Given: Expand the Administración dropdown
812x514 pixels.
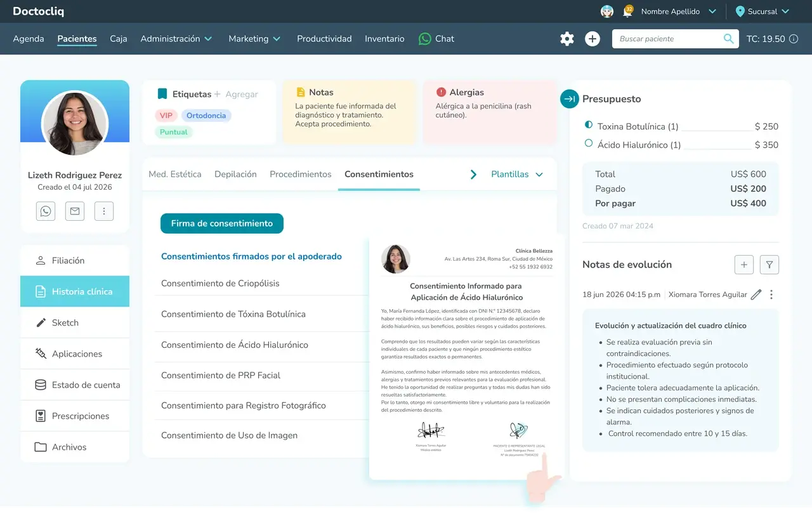Looking at the screenshot, I should pos(176,39).
